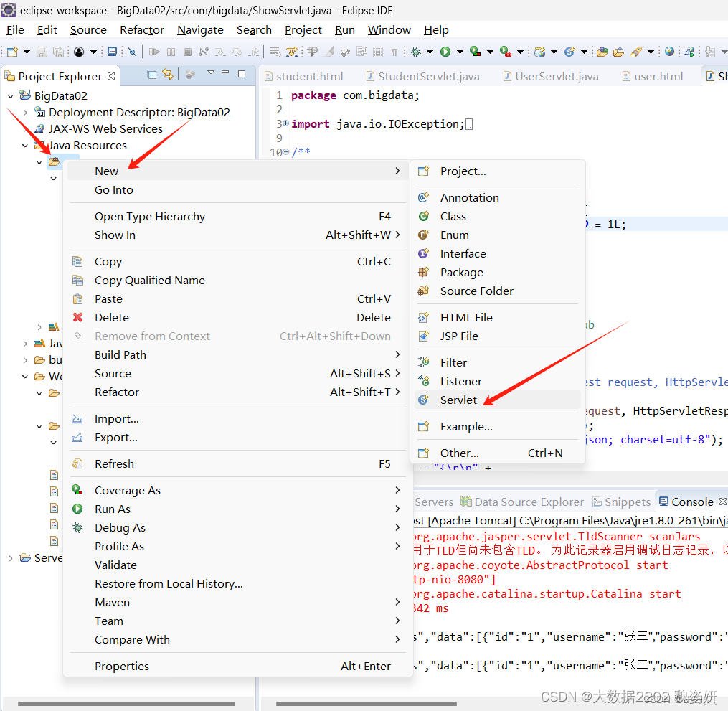Minimize the Project Explorer view

pyautogui.click(x=225, y=74)
